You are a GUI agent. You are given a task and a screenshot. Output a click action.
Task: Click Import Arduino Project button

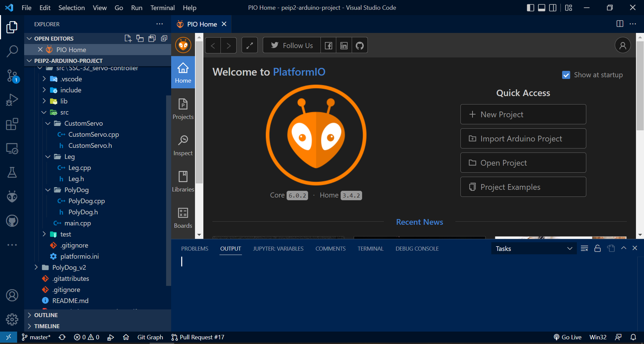pyautogui.click(x=523, y=138)
